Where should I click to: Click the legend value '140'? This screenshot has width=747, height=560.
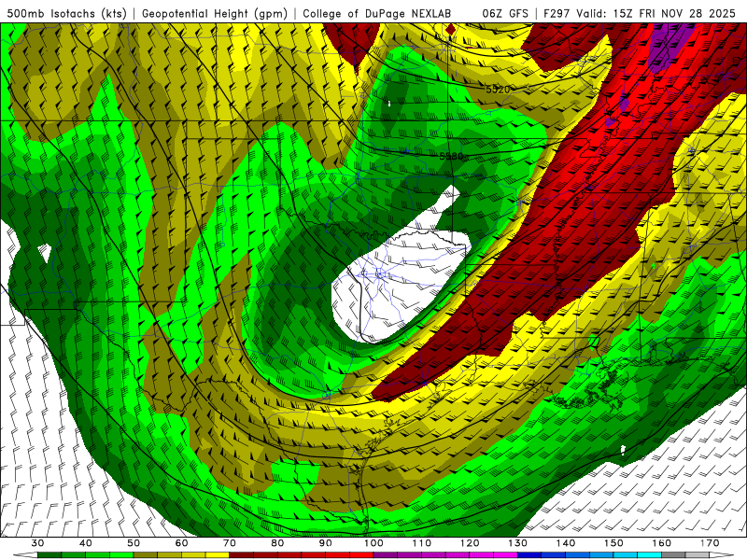566,543
